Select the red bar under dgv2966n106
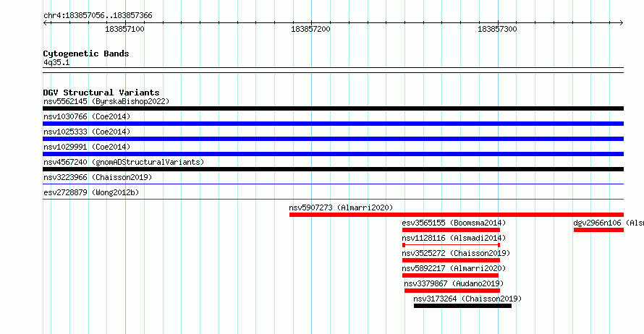Viewport: 644px width, 334px height. click(598, 230)
